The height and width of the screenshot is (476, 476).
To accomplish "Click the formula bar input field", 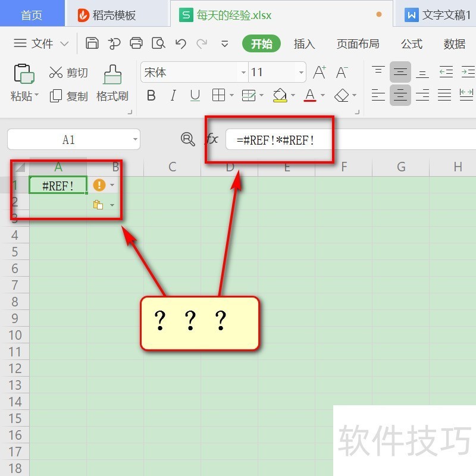I will tap(350, 139).
